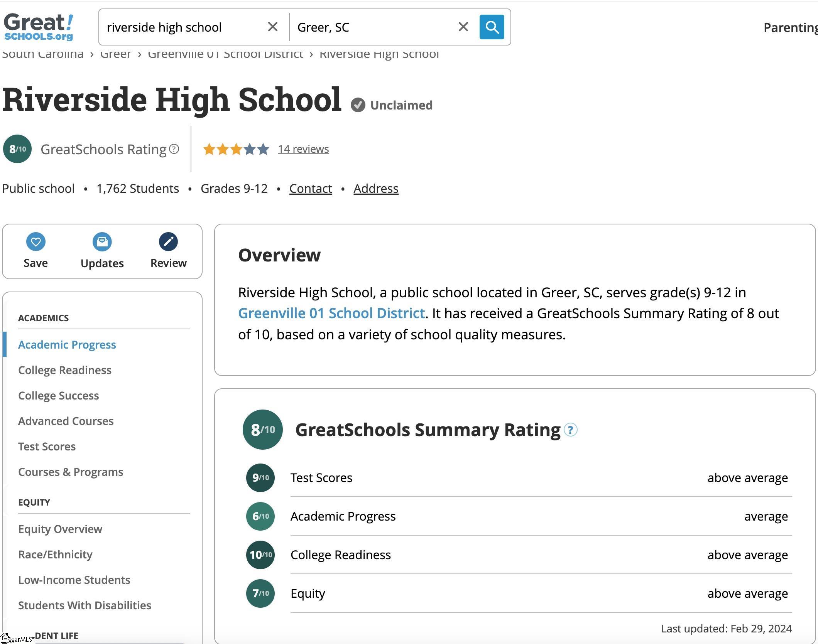The width and height of the screenshot is (818, 644).
Task: Click the 10/10 College Readiness badge
Action: [260, 555]
